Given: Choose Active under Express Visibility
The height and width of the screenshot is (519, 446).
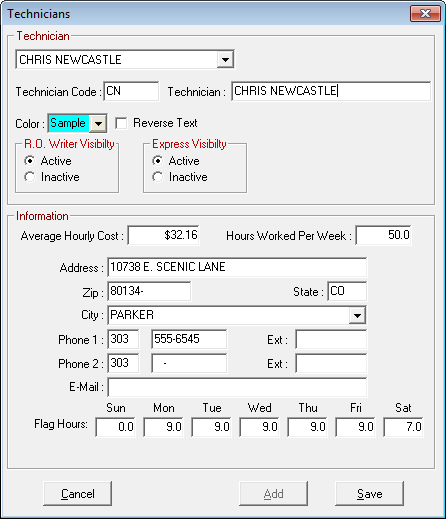Looking at the screenshot, I should pos(157,161).
